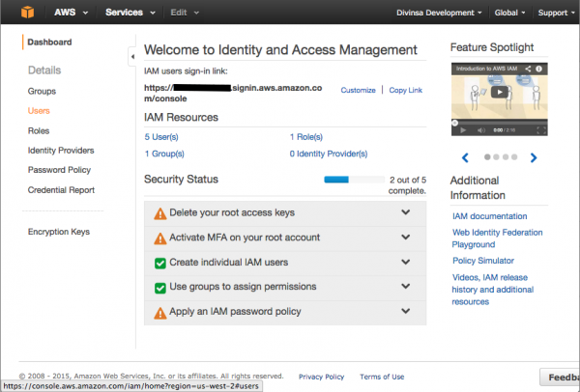Click warning icon for Delete your root access keys
This screenshot has height=392, width=580.
[x=160, y=213]
